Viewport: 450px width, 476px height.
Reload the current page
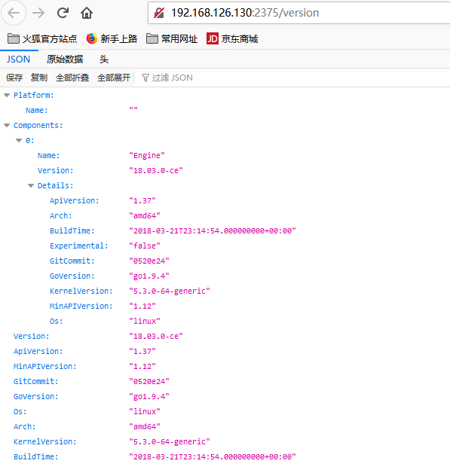[63, 13]
